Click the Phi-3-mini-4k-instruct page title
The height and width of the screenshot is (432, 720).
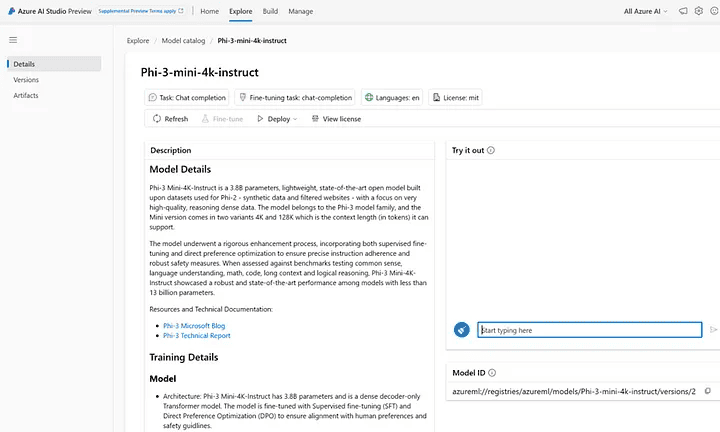(200, 72)
